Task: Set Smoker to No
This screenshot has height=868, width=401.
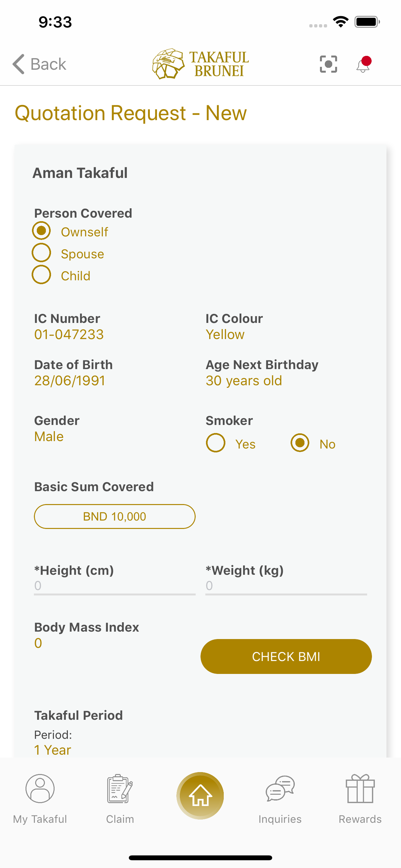Action: pos(300,443)
